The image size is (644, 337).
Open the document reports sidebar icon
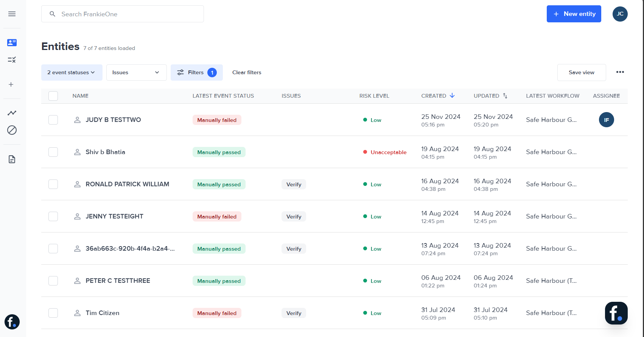coord(12,159)
